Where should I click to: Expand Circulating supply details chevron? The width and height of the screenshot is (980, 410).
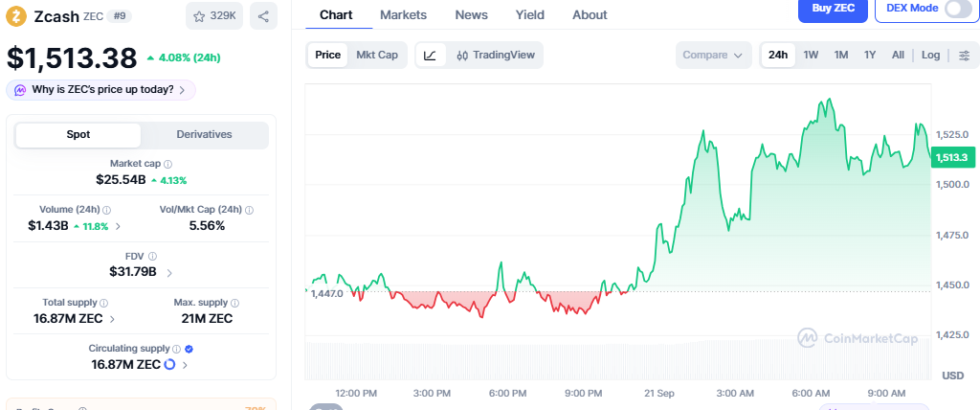[185, 364]
